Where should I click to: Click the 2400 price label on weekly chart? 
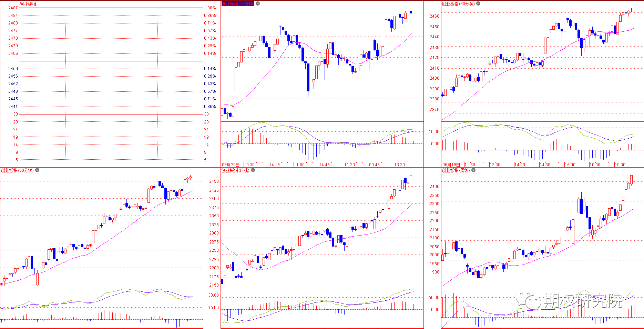[x=435, y=187]
